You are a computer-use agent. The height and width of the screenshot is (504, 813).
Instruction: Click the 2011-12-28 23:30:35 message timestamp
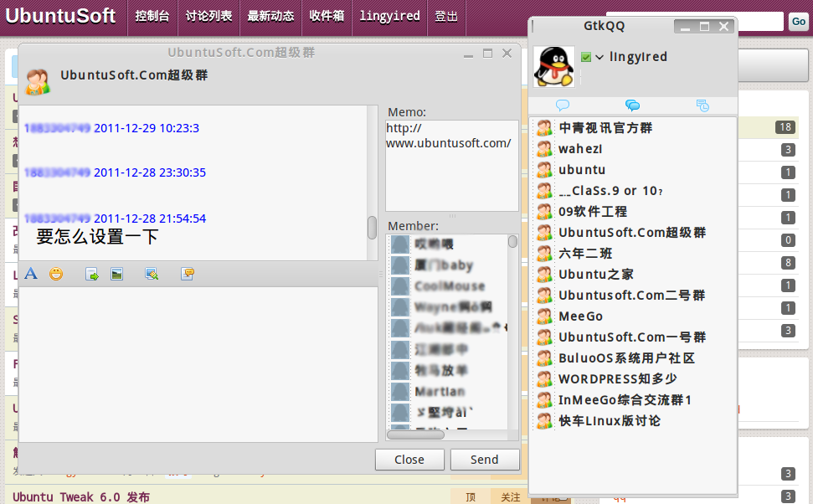pyautogui.click(x=150, y=172)
